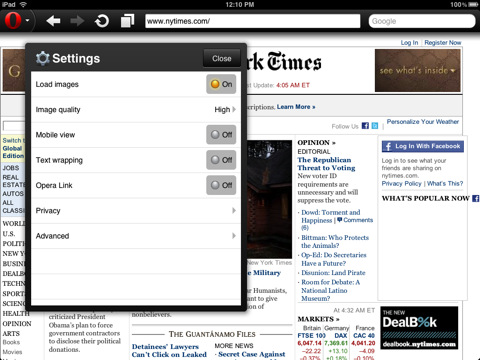
Task: Click the CAC 40 index
Action: (x=364, y=336)
